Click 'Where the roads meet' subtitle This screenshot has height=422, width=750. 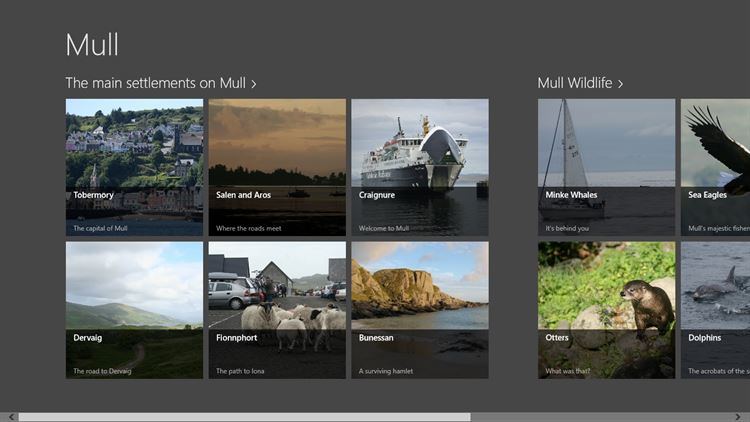tap(249, 228)
